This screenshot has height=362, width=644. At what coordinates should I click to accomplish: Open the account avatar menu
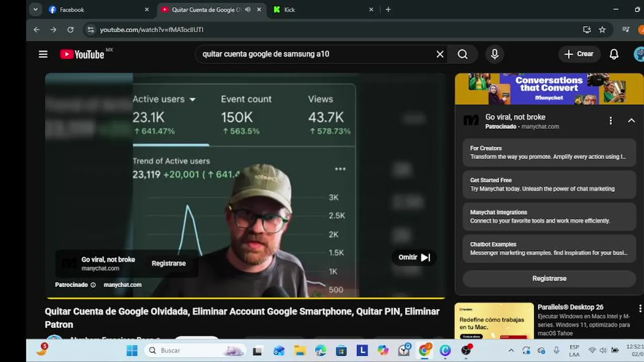pos(639,54)
